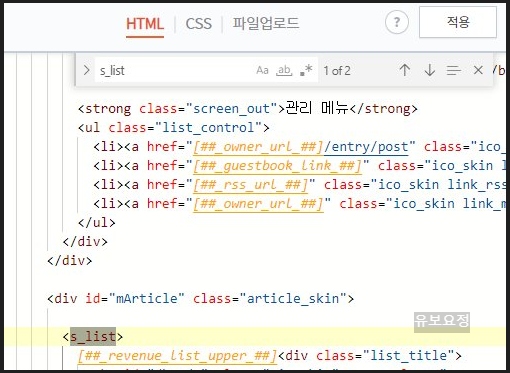This screenshot has width=510, height=373.
Task: Click the [##_rss_url_##] variable
Action: (251, 185)
